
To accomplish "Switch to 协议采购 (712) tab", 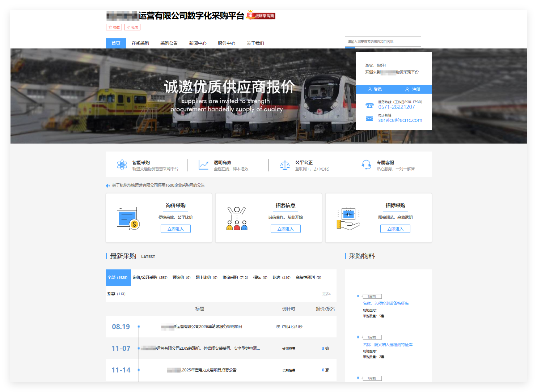I will [235, 278].
